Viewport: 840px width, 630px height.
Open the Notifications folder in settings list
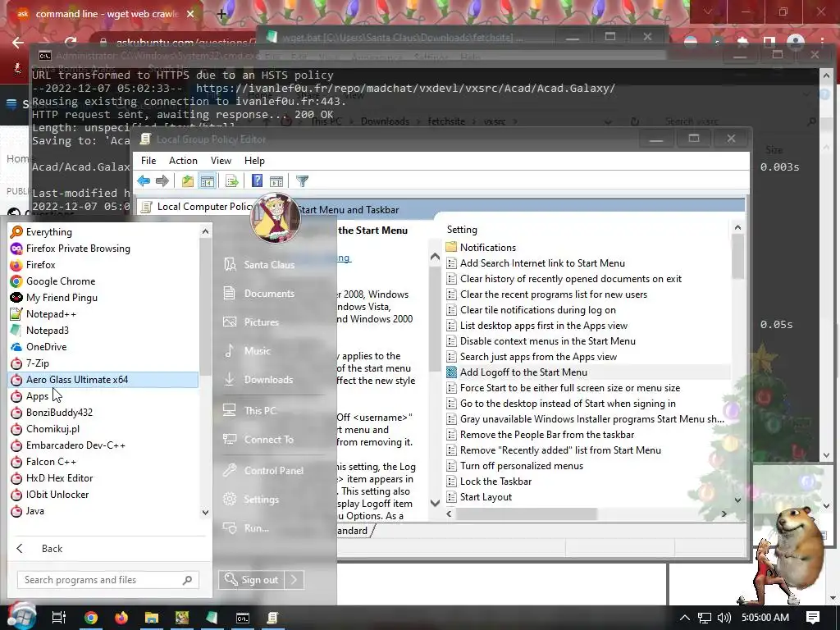(487, 248)
